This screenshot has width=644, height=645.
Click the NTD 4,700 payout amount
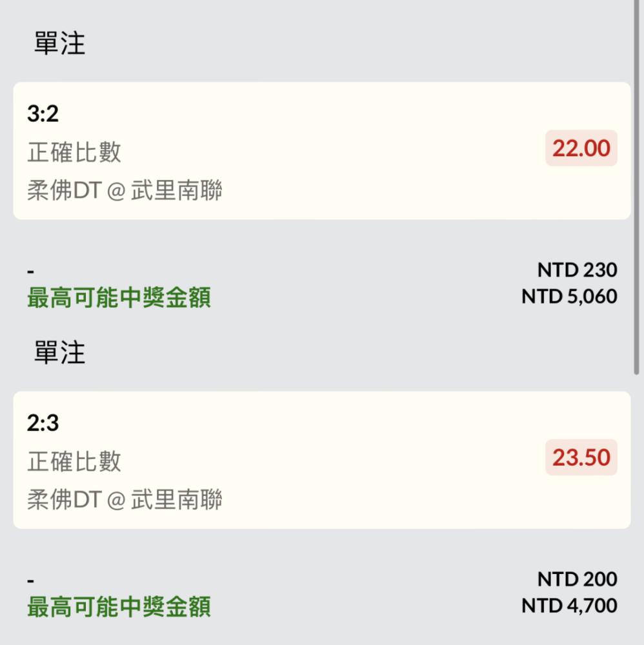click(569, 606)
